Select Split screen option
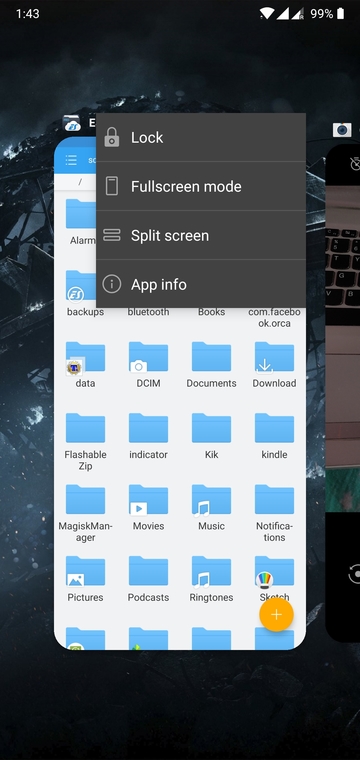Image resolution: width=360 pixels, height=760 pixels. (x=201, y=235)
